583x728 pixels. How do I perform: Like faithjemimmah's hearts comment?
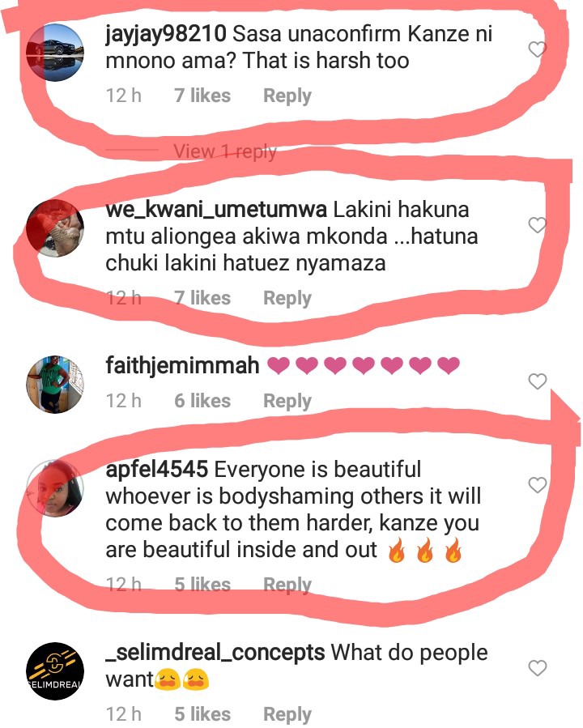[x=538, y=381]
